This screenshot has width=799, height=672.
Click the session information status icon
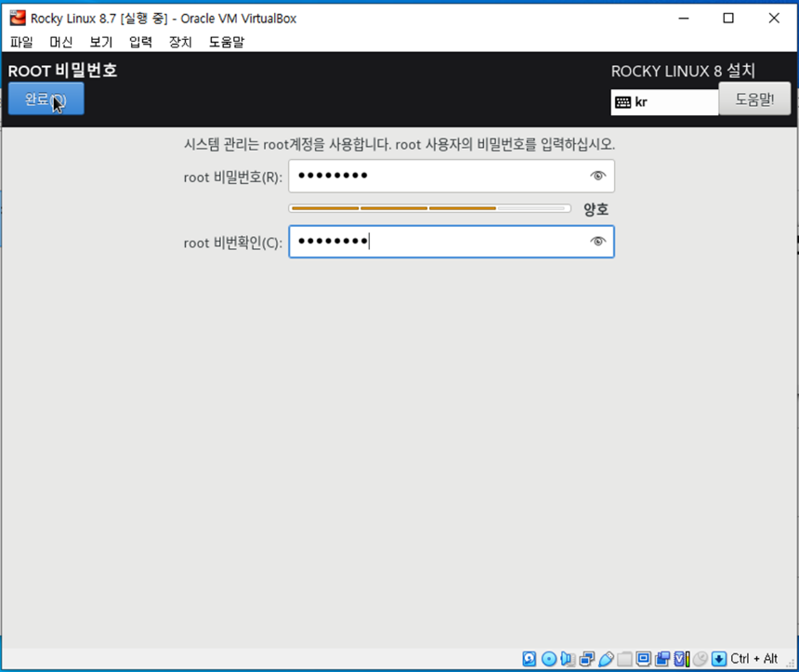click(685, 658)
